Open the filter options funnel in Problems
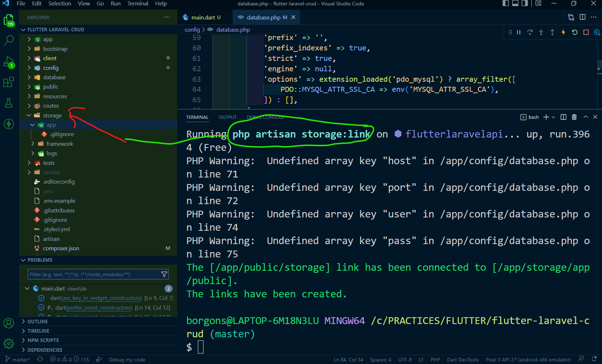 (164, 274)
